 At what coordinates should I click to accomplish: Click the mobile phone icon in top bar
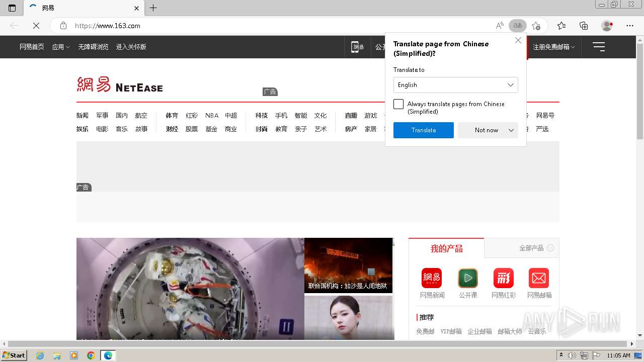coord(357,47)
